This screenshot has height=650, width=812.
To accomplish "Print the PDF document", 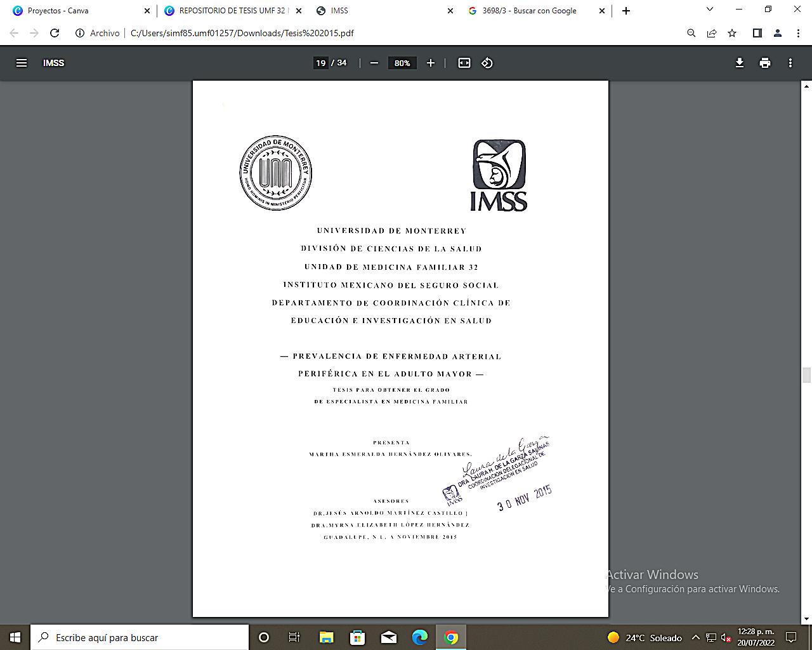I will (765, 63).
